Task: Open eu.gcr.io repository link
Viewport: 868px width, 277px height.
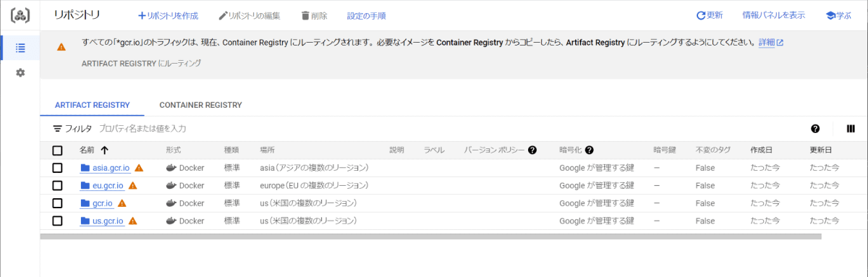Action: 109,186
